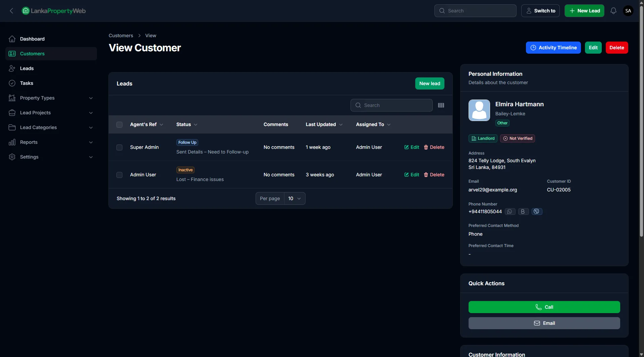Check the Super Admin lead row checkbox
This screenshot has height=357, width=644.
(x=119, y=147)
